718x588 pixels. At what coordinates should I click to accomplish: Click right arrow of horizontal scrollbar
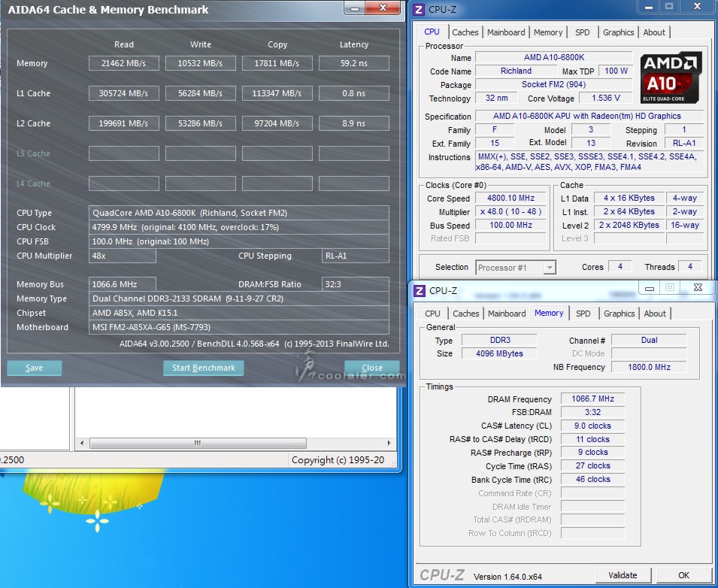[x=387, y=441]
